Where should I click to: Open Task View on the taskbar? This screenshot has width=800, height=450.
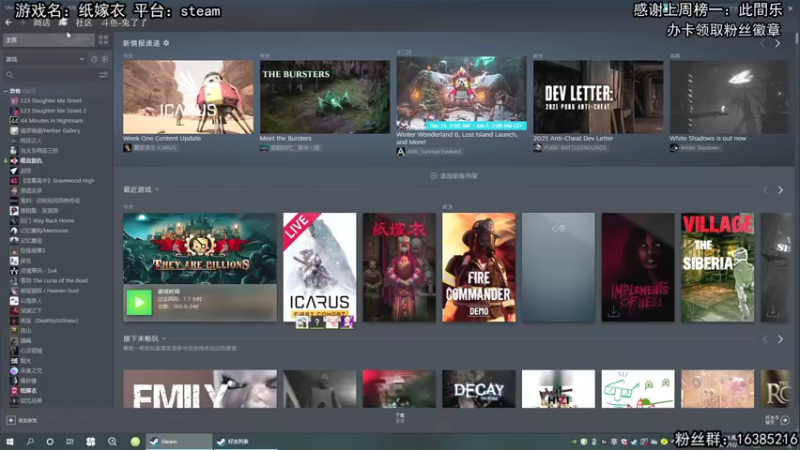click(70, 442)
